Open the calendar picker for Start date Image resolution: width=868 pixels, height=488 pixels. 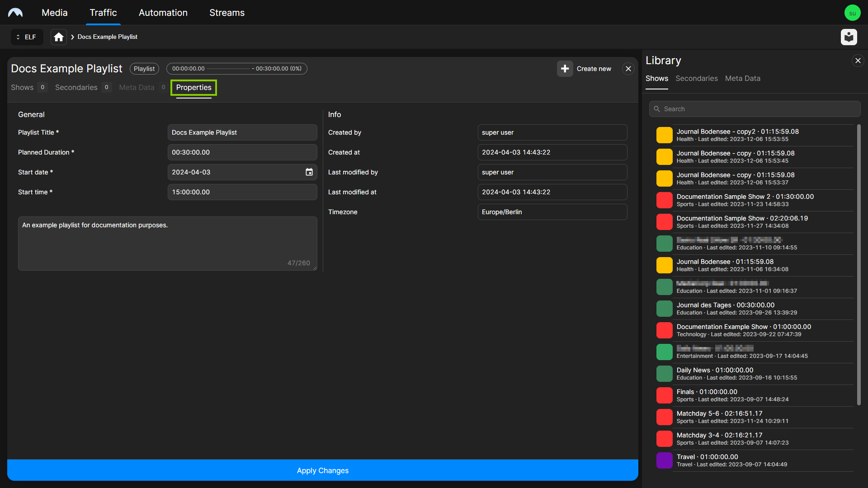click(309, 172)
